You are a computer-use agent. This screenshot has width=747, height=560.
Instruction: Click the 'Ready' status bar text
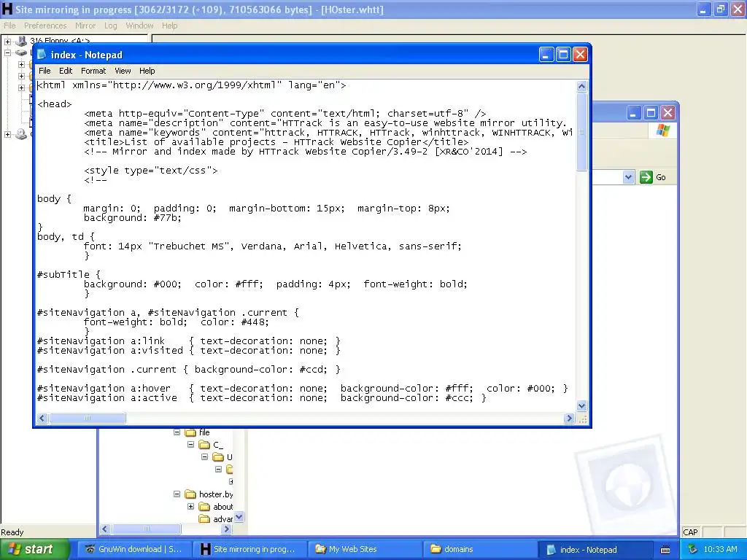(12, 532)
